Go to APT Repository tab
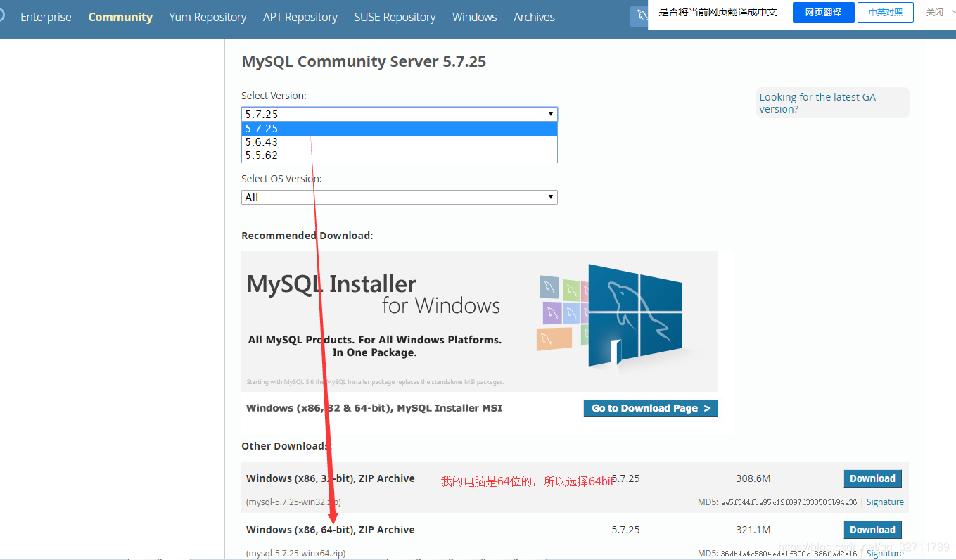 300,17
